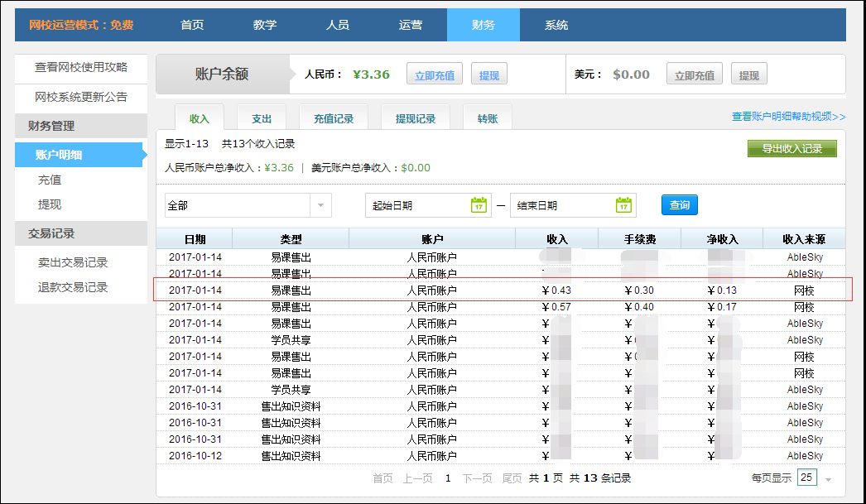Open 教学 in the top navigation

pyautogui.click(x=265, y=25)
